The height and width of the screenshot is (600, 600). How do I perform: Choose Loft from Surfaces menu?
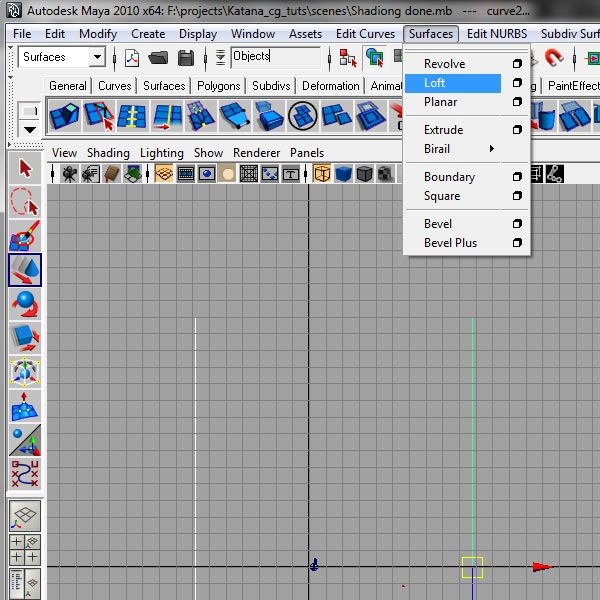click(453, 83)
